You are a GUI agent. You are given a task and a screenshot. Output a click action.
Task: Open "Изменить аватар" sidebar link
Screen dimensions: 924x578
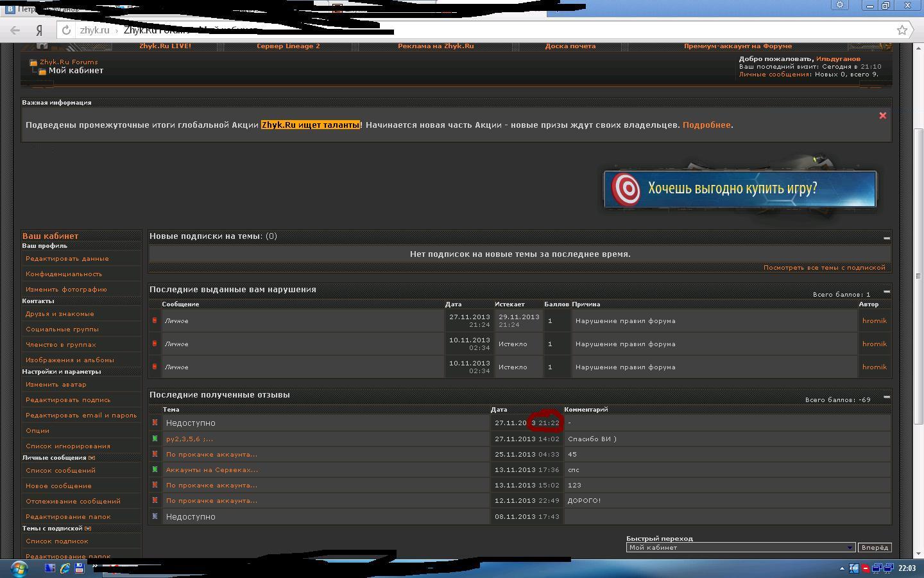tap(56, 385)
